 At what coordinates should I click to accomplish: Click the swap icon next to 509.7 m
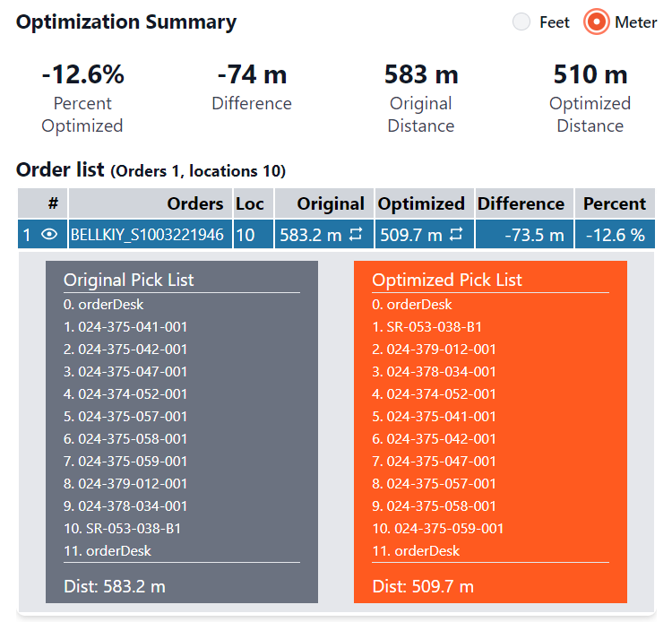(456, 235)
